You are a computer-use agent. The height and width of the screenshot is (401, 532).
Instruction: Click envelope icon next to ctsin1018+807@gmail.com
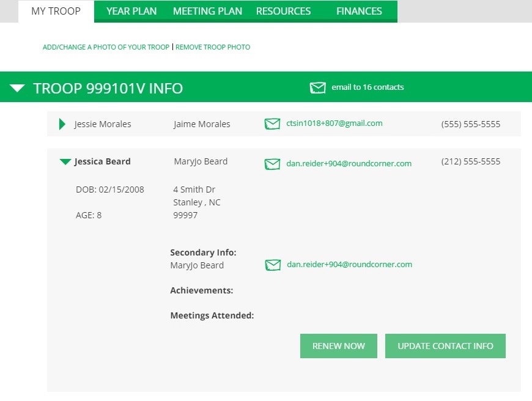point(272,124)
